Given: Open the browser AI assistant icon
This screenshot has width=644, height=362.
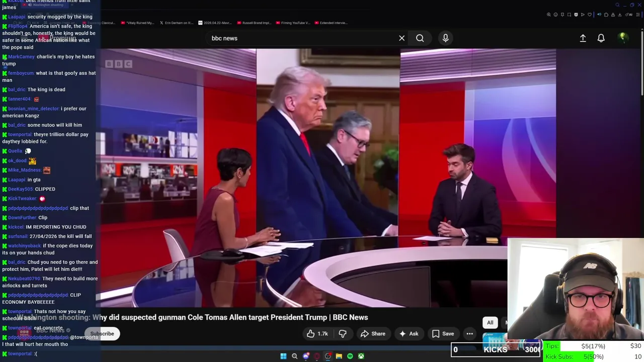Looking at the screenshot, I should tap(629, 15).
